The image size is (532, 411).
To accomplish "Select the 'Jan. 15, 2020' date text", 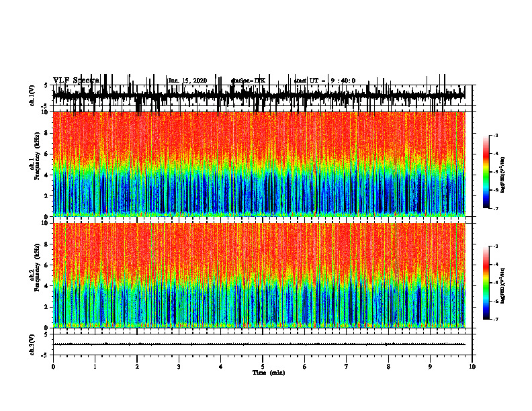I will click(x=187, y=81).
